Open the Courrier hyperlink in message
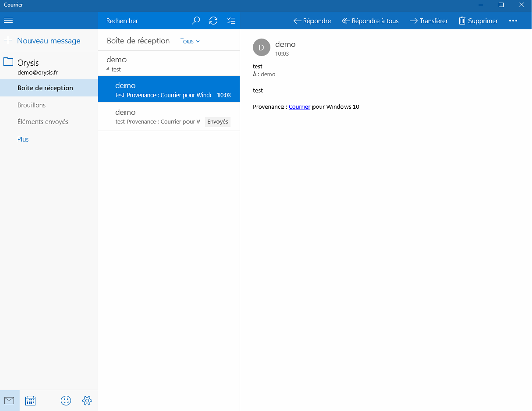532x411 pixels. point(299,107)
